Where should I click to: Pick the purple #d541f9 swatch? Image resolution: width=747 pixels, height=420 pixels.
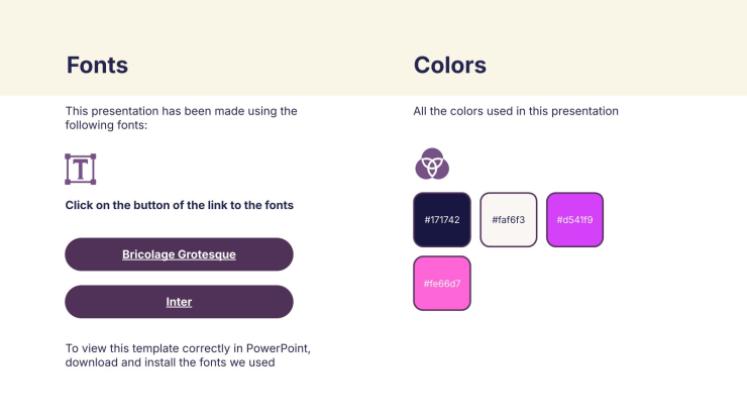pyautogui.click(x=575, y=220)
